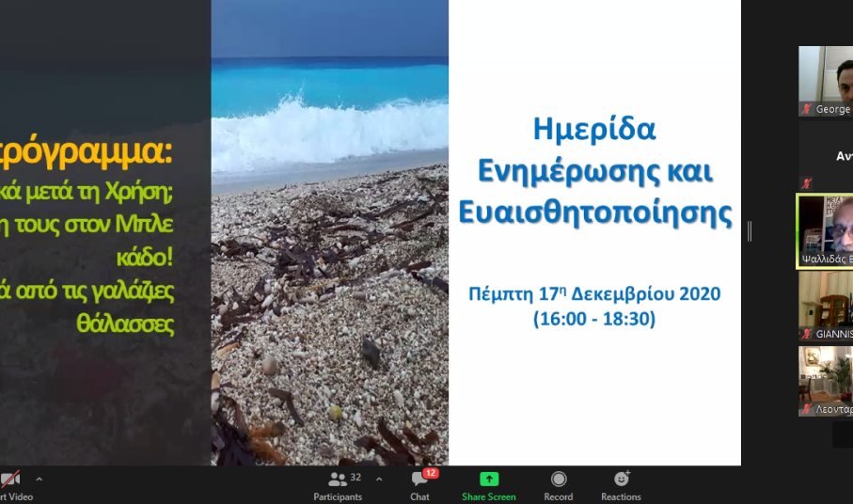Viewport: 853px width, 504px height.
Task: Expand the Participants options caret
Action: 379,479
